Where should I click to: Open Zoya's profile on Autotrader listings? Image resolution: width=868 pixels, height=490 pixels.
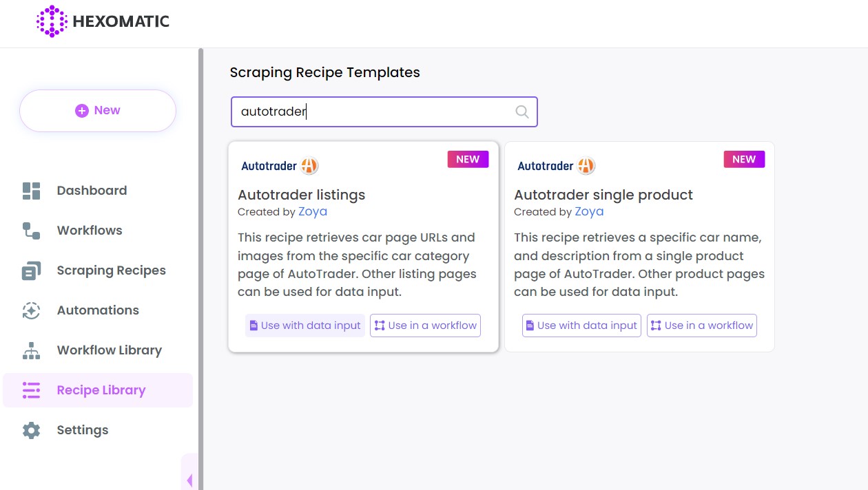(313, 212)
